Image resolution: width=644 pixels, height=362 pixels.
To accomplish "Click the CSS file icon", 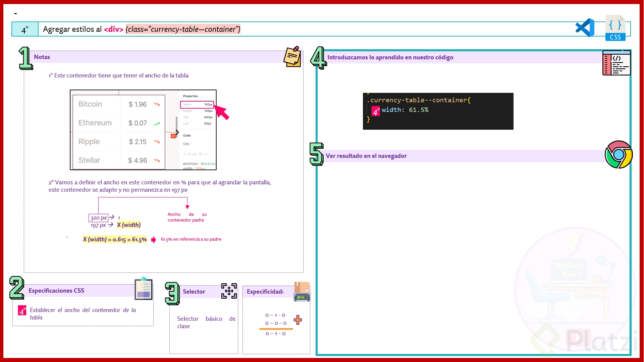I will 615,28.
